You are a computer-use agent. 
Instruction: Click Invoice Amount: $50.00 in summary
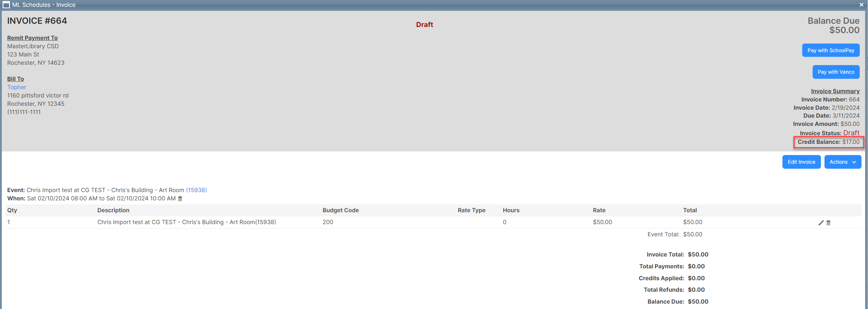826,124
